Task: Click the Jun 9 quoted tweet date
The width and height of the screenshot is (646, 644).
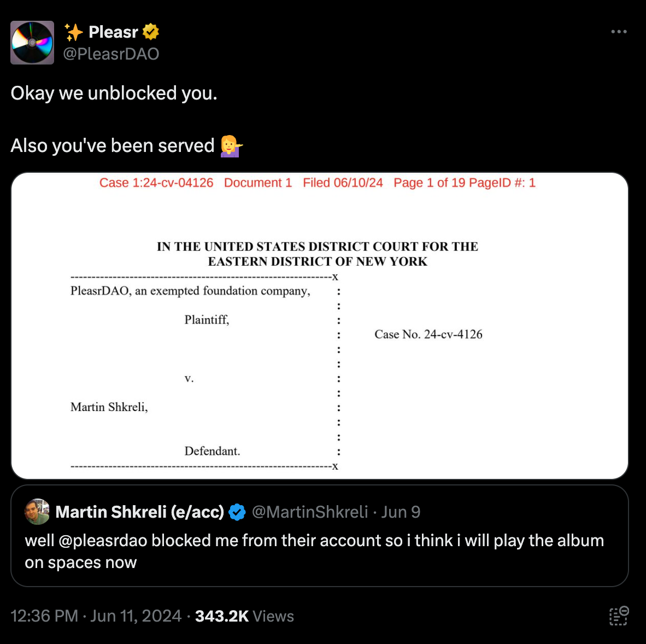Action: 401,512
